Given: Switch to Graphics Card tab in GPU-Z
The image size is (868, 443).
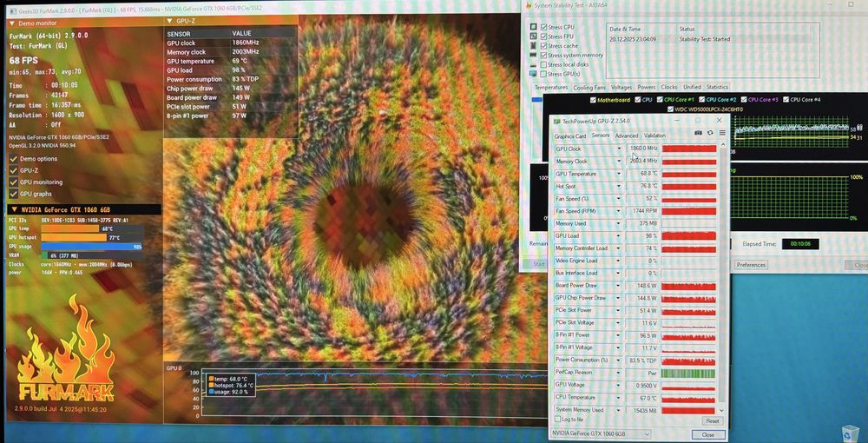Looking at the screenshot, I should [x=570, y=136].
